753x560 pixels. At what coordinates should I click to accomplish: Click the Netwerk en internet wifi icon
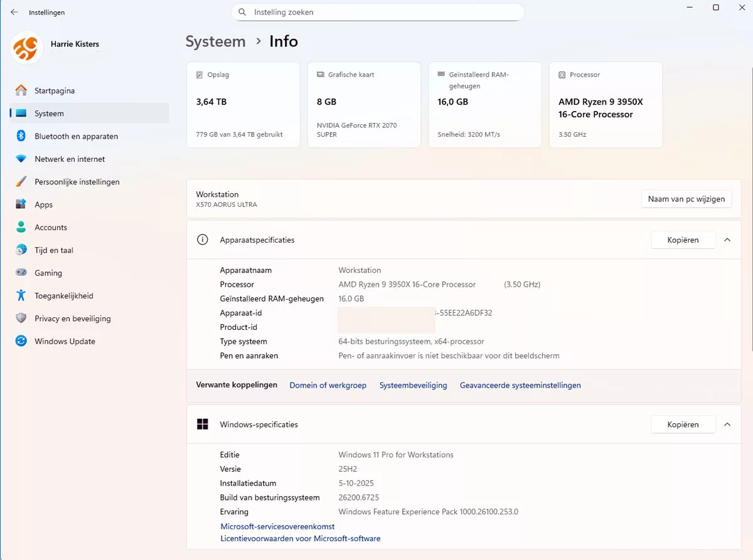(21, 159)
